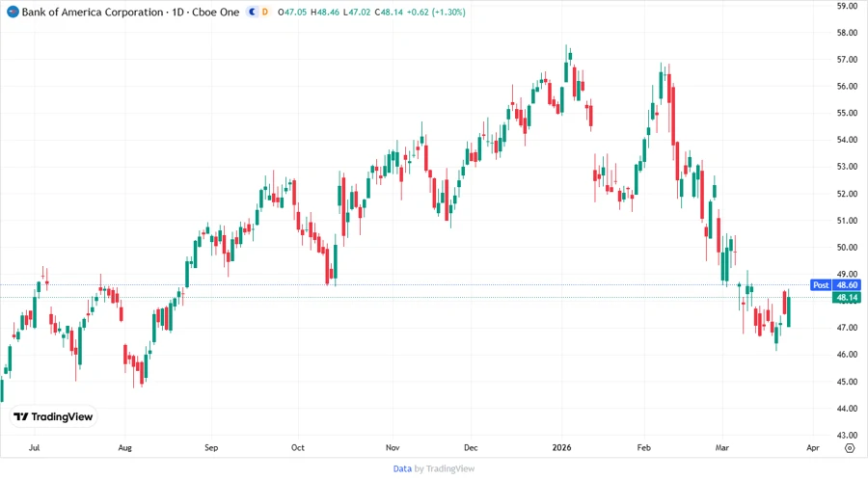Screen dimensions: 868x480
Task: Click the moon extended-hours session icon
Action: click(x=253, y=12)
